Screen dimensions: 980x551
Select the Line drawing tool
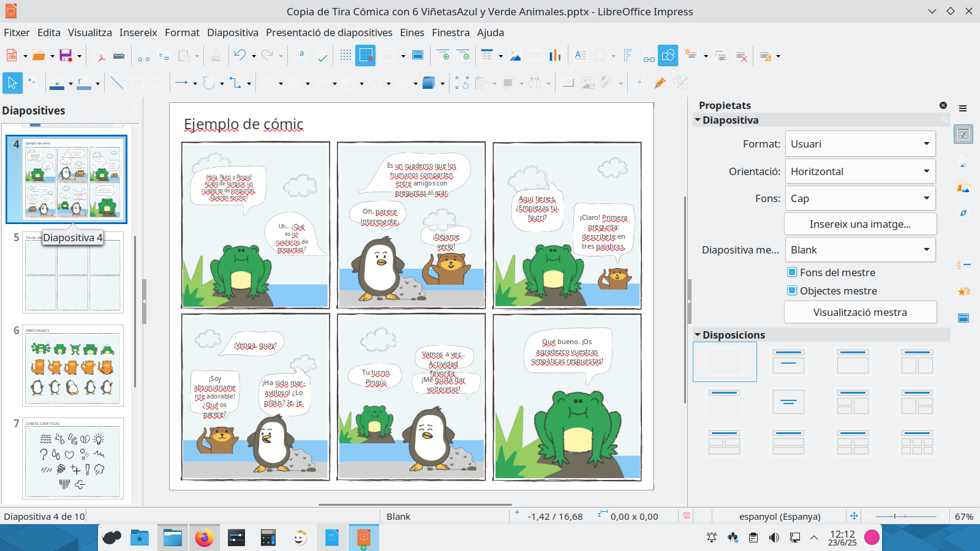tap(116, 83)
